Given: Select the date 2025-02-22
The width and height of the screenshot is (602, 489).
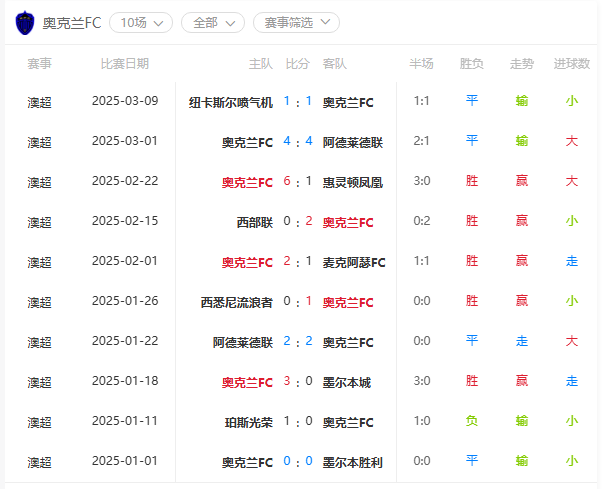Looking at the screenshot, I should pyautogui.click(x=125, y=181).
